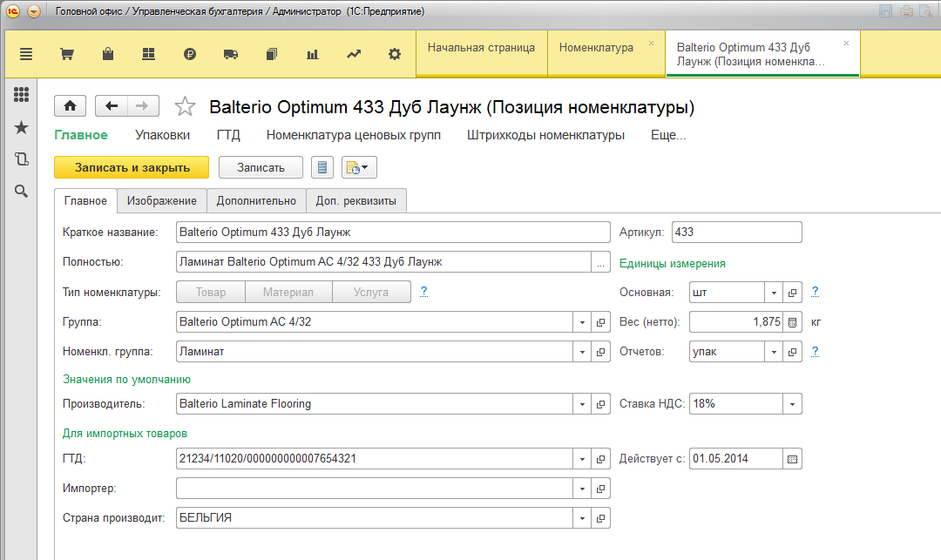Viewport: 941px width, 560px height.
Task: Close the Balterio Optimum 433 tab
Action: [846, 44]
